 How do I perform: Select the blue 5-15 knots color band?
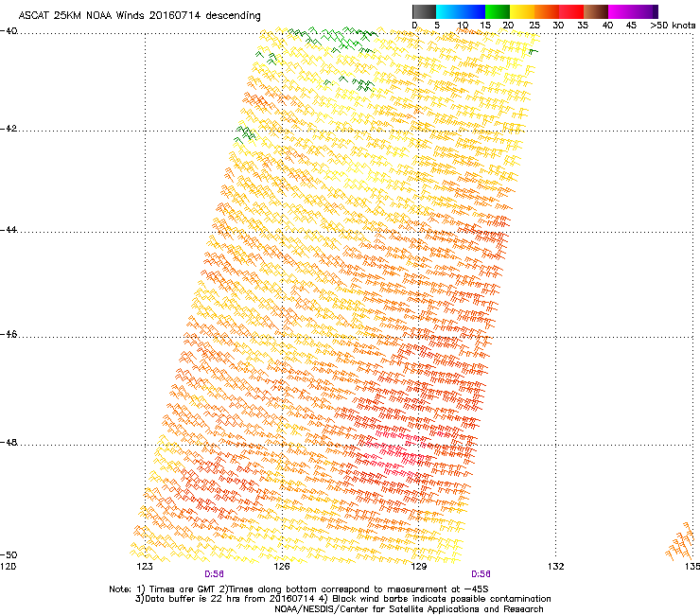(461, 11)
